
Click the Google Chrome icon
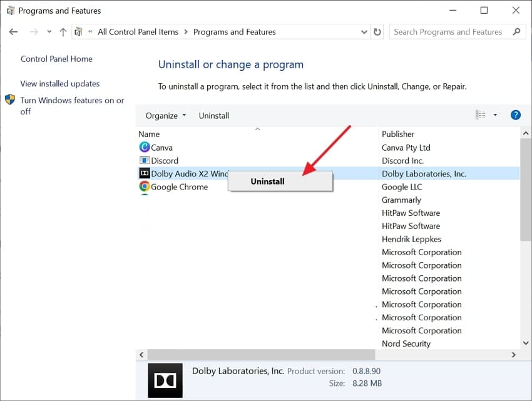145,186
